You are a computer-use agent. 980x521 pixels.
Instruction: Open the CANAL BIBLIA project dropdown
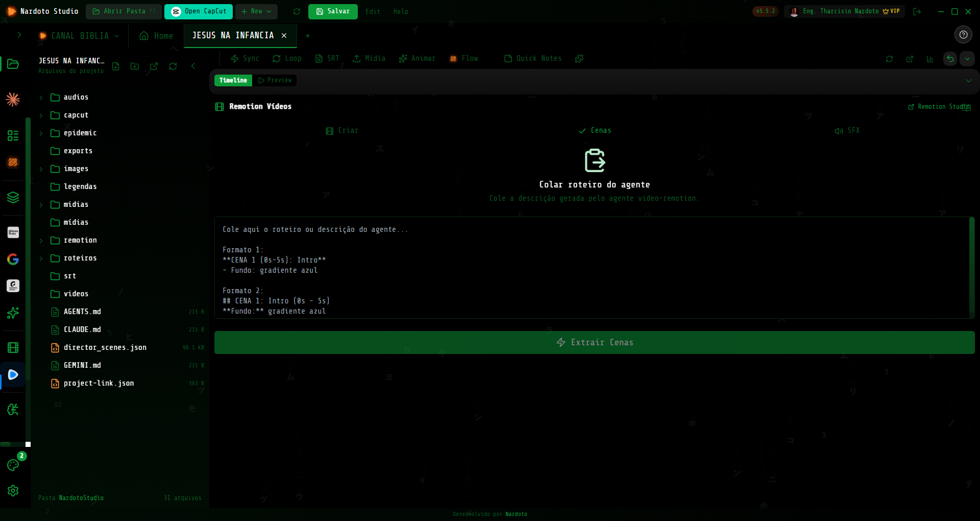(x=79, y=35)
